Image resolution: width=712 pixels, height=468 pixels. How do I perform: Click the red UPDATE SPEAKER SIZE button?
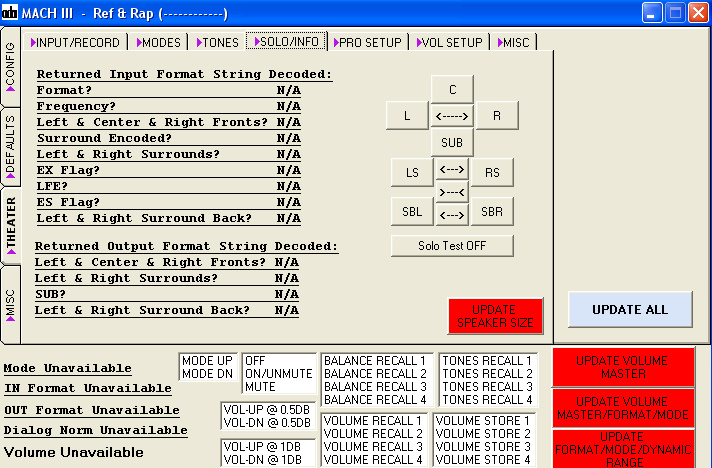pos(495,316)
